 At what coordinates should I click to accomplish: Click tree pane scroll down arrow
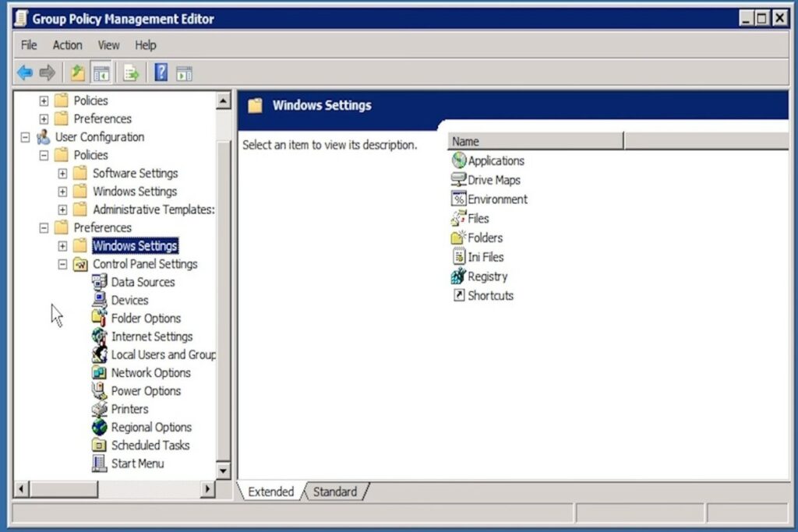pos(223,470)
